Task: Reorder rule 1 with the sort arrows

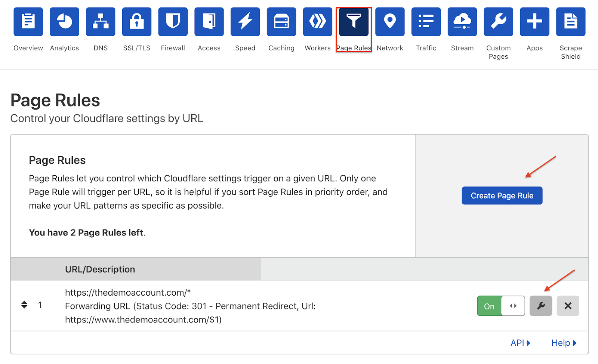Action: point(24,305)
